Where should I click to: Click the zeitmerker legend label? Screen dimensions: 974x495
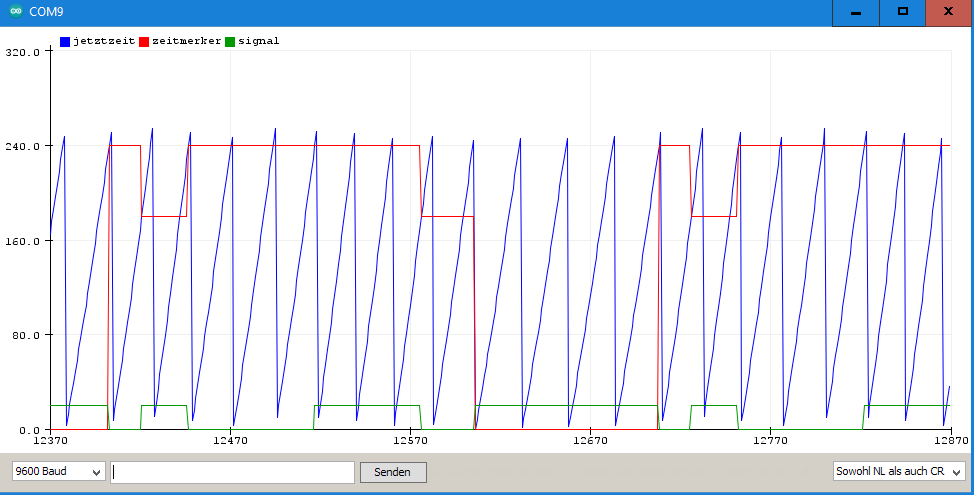point(186,42)
